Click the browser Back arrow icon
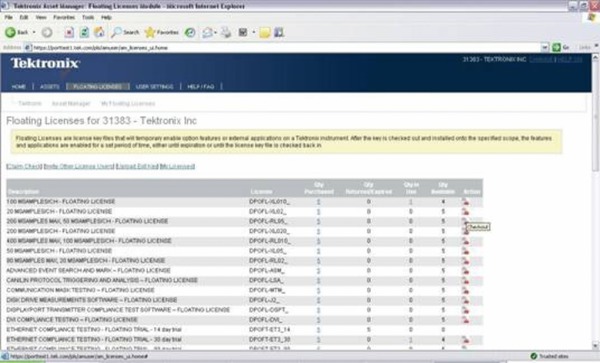600x363 pixels. pyautogui.click(x=10, y=33)
